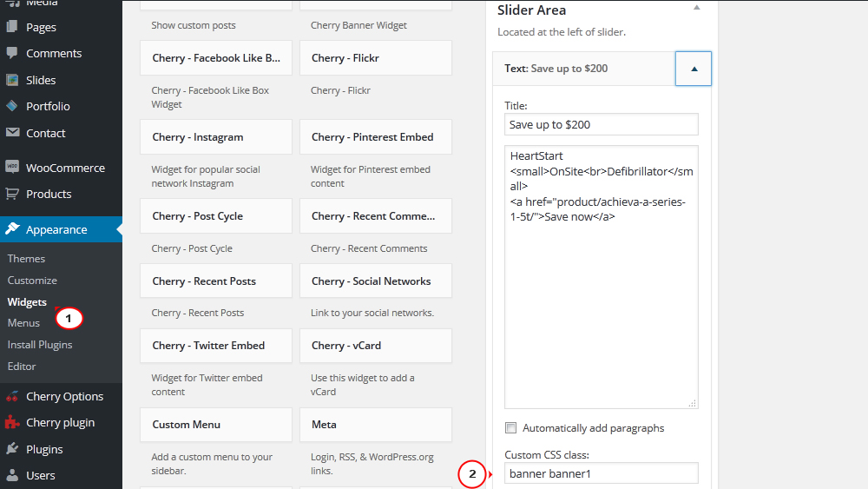The width and height of the screenshot is (868, 489).
Task: Click the Text: Save up to $200 header
Action: 583,69
